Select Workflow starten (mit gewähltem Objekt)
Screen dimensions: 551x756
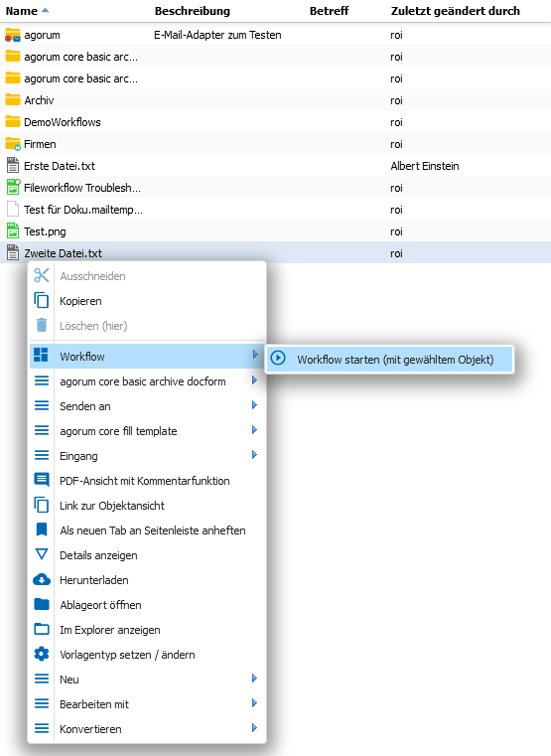389,360
